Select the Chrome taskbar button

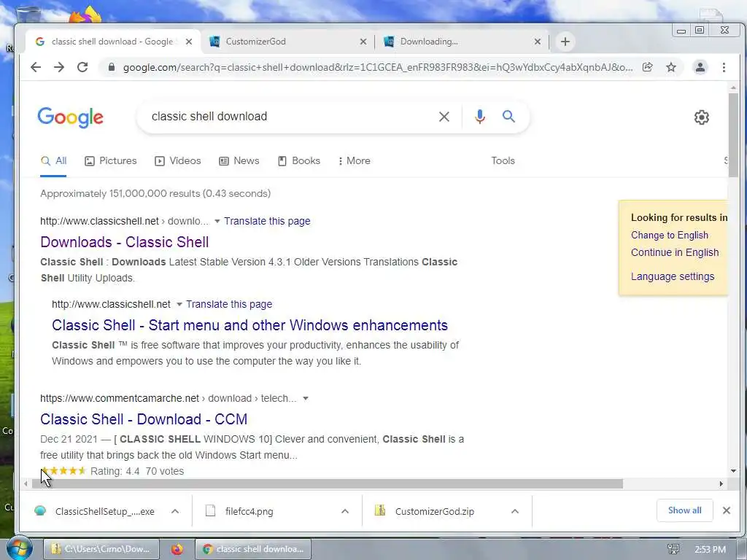[253, 549]
